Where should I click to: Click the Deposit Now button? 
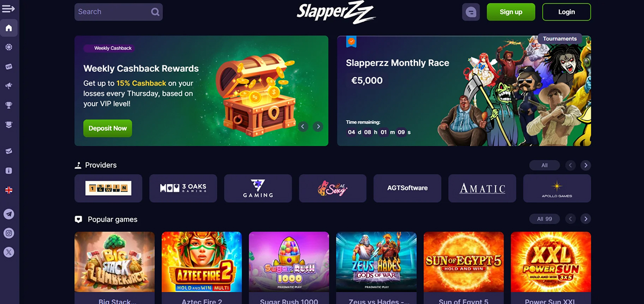[x=107, y=128]
